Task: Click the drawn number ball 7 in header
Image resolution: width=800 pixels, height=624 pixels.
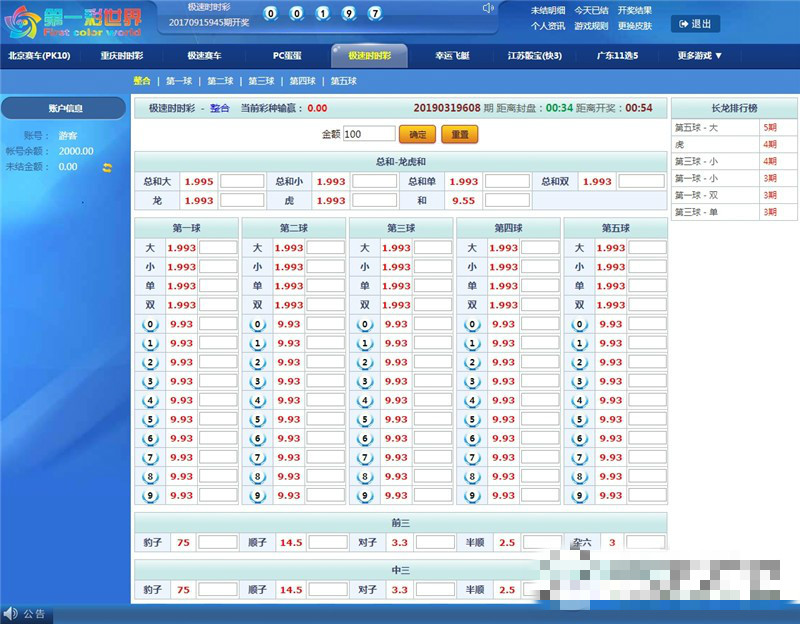Action: pos(375,13)
